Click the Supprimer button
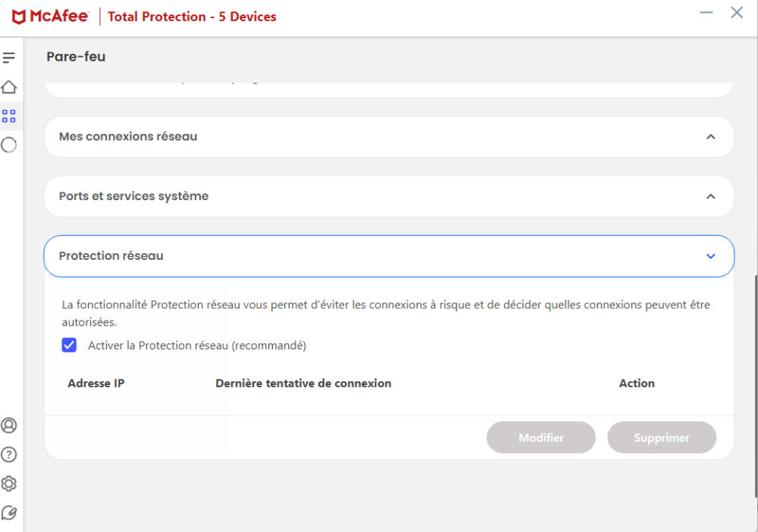 662,438
